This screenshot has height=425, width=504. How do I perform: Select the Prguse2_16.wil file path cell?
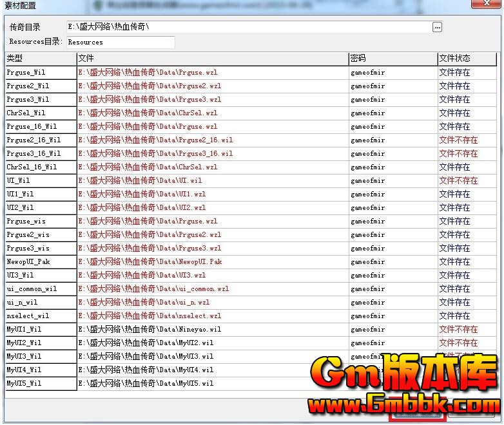tap(213, 140)
